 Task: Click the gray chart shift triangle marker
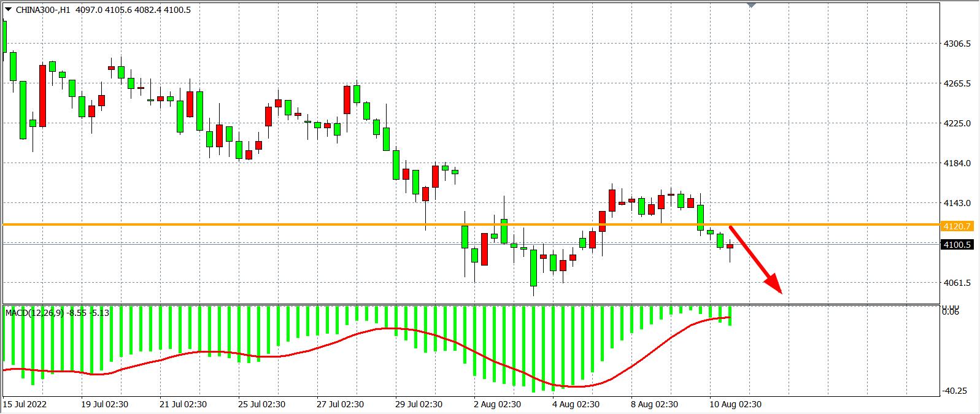(x=751, y=5)
